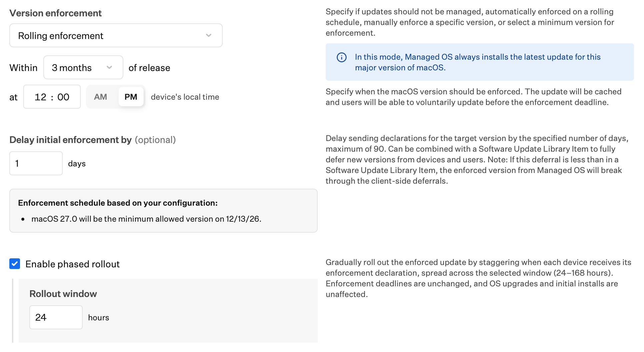This screenshot has width=644, height=352.
Task: Click the macOS 27.0 minimum version line
Action: [146, 219]
